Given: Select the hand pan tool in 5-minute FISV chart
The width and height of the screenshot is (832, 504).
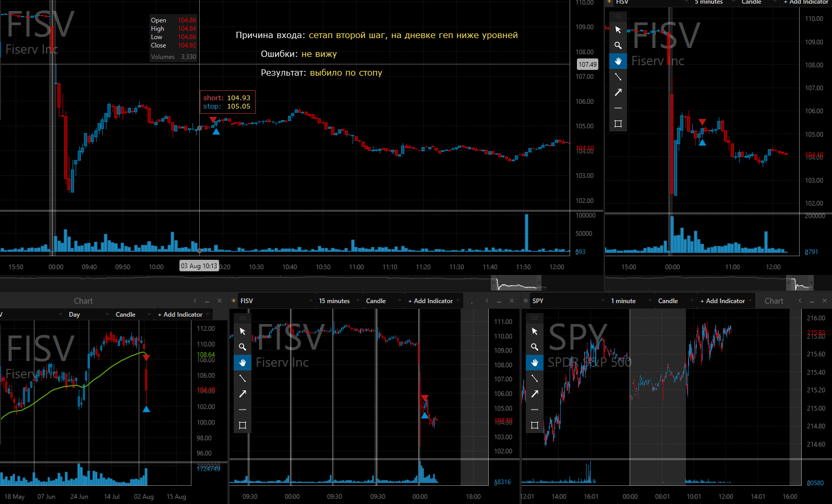Looking at the screenshot, I should pyautogui.click(x=618, y=61).
